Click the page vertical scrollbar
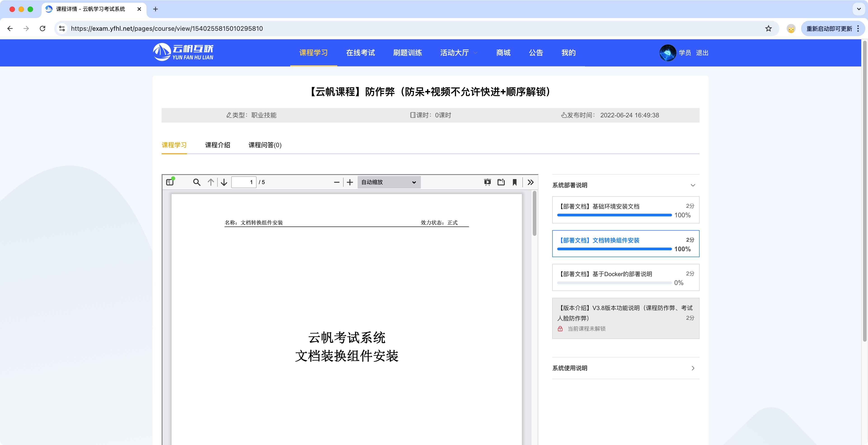Screen dimensions: 868x445 tap(865, 191)
